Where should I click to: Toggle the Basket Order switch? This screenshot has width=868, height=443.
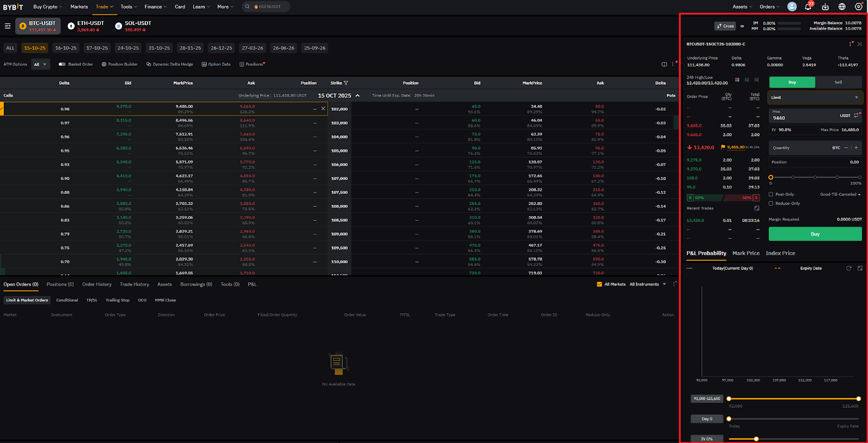pos(62,64)
